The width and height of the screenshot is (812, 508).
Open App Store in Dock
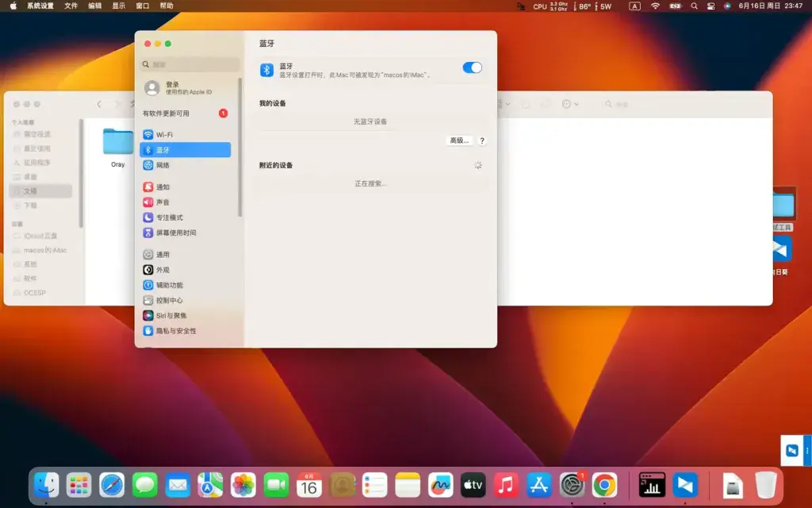[x=539, y=485]
